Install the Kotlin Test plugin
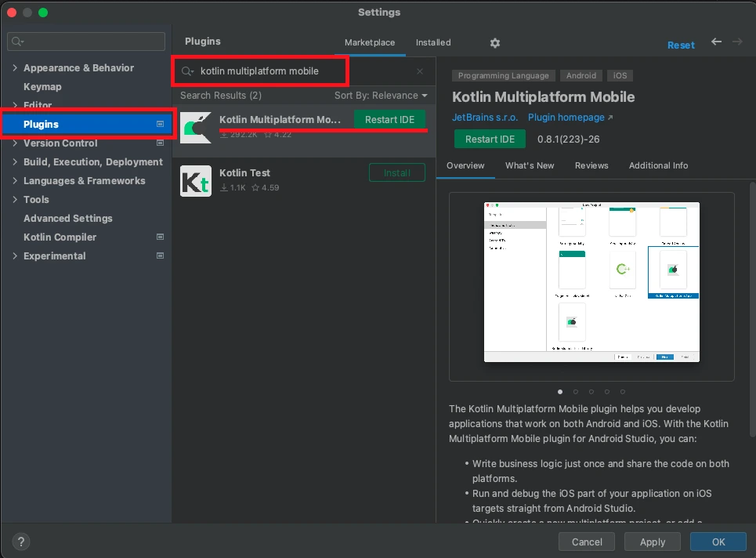 396,172
